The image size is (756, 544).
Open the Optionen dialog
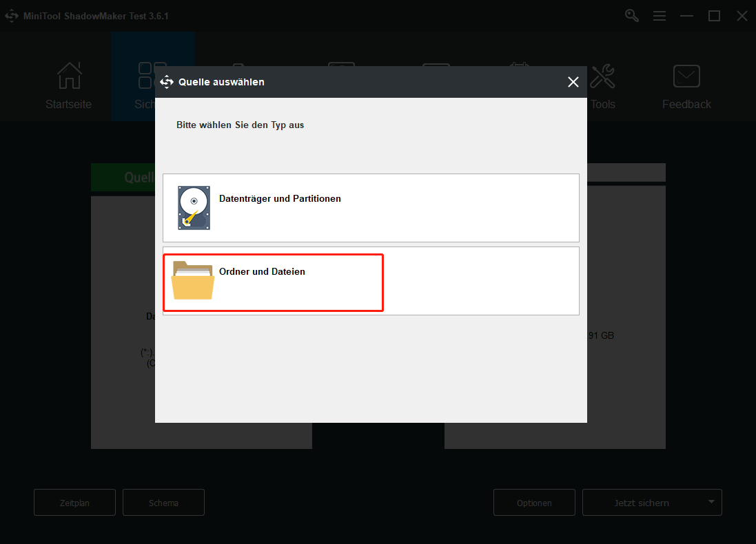coord(534,502)
